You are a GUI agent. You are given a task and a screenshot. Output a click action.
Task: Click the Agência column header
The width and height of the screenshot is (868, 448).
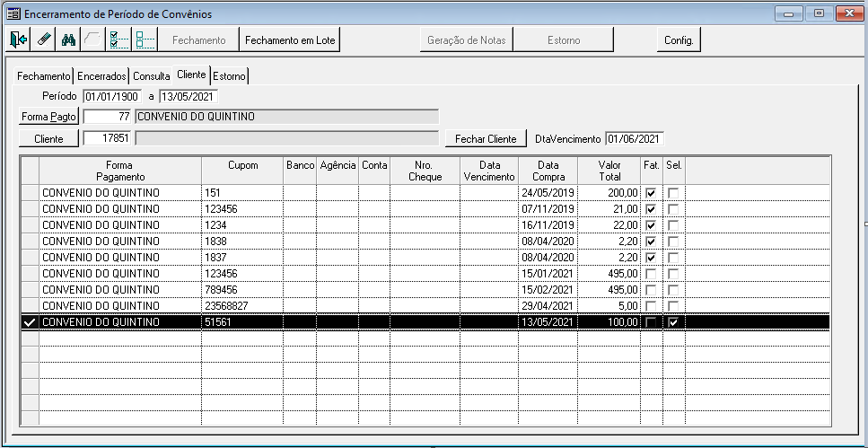coord(338,171)
